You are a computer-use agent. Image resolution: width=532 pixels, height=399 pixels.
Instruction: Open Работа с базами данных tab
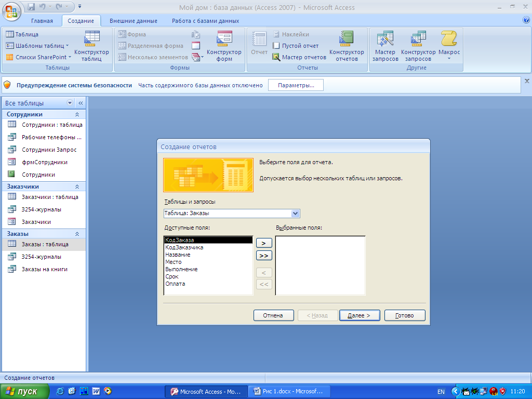205,21
